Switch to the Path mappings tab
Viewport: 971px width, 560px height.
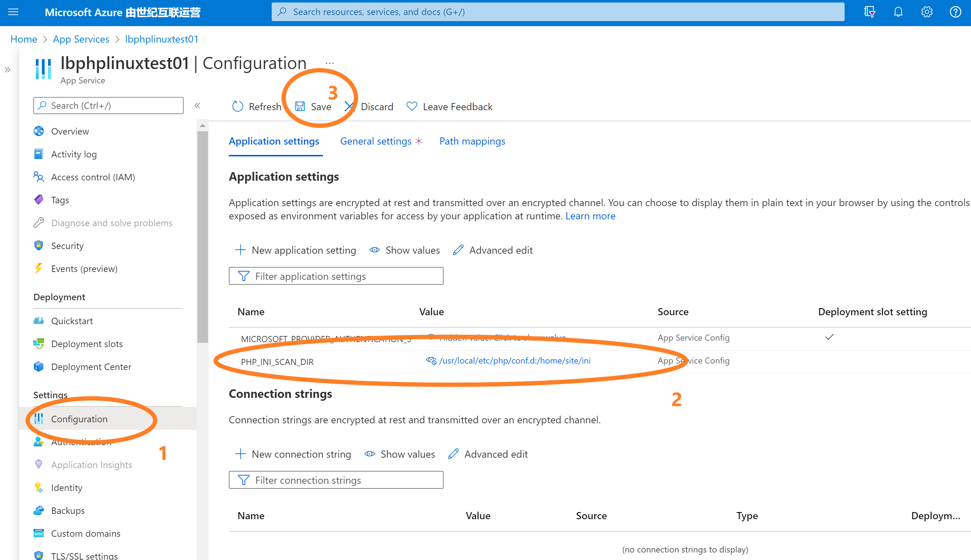coord(472,141)
